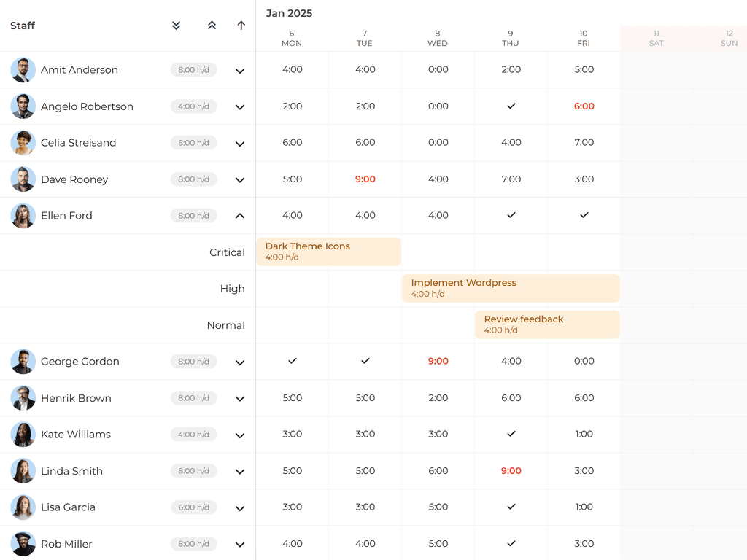Toggle the checkmark in Angelo Robertson's Thursday cell
This screenshot has width=747, height=560.
point(510,106)
